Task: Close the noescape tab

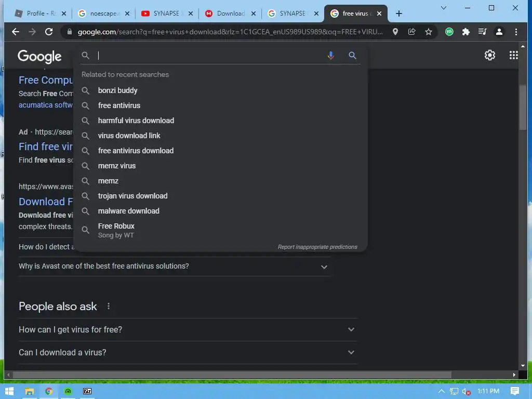Action: 127,14
